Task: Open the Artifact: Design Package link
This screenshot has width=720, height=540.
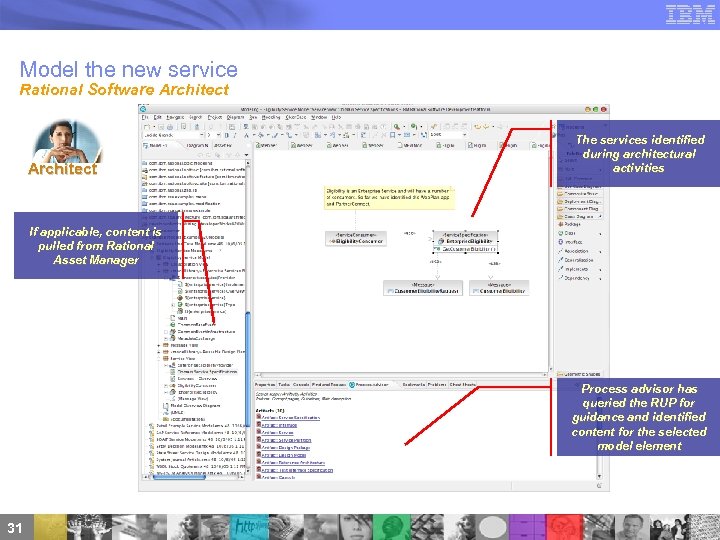Action: [284, 448]
